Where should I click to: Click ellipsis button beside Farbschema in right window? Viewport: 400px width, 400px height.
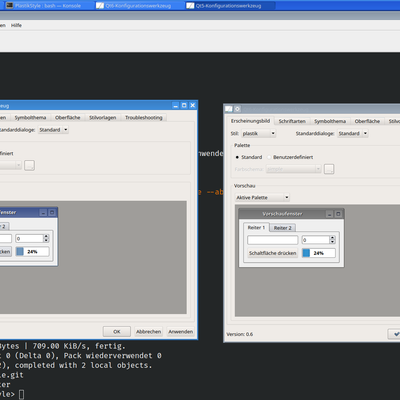coord(329,169)
